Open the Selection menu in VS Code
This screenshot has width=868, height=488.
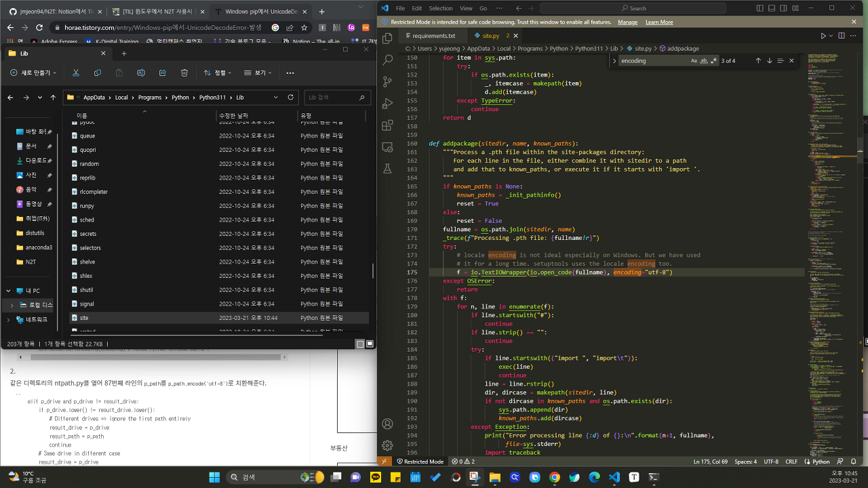click(x=441, y=8)
